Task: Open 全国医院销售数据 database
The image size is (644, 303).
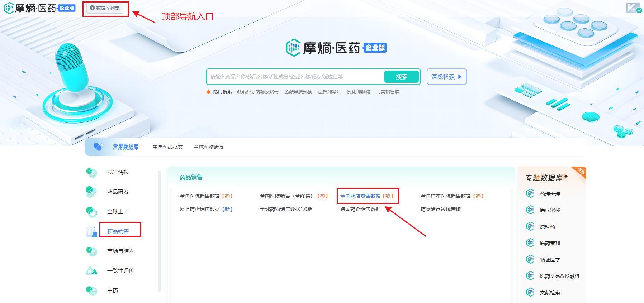Action: [x=206, y=196]
